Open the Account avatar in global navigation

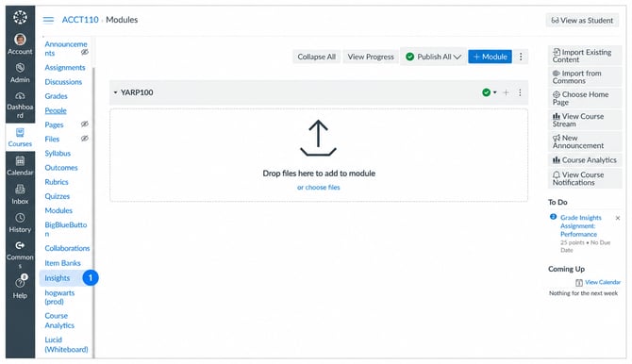[20, 39]
